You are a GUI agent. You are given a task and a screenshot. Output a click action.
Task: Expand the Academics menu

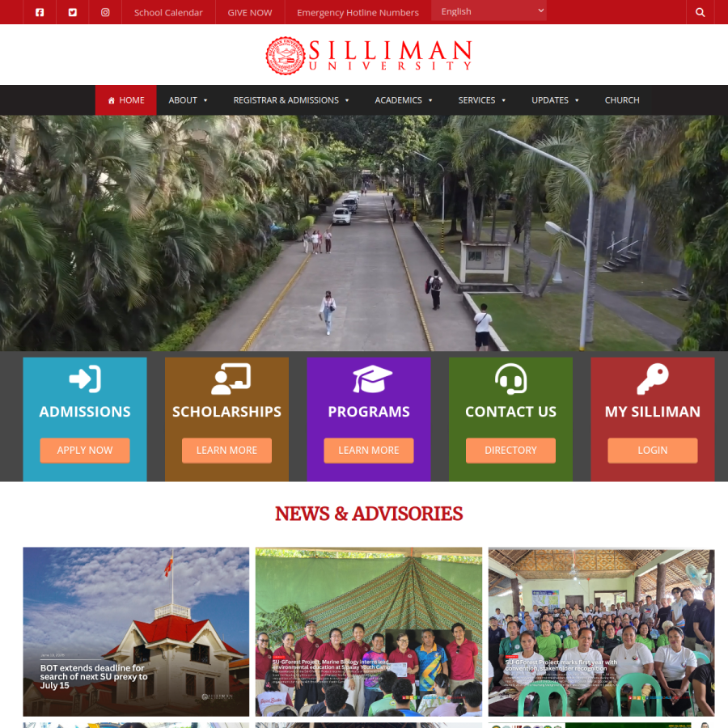(x=404, y=100)
